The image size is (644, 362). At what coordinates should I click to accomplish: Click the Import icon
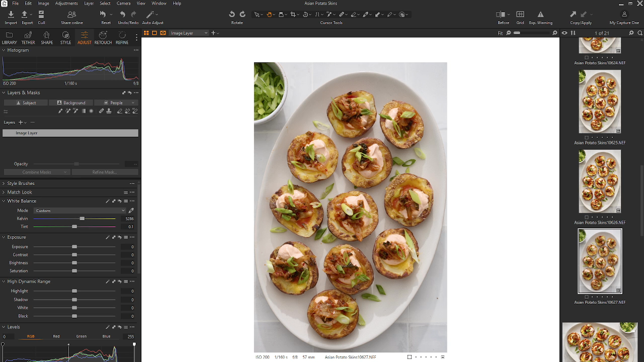[x=11, y=15]
